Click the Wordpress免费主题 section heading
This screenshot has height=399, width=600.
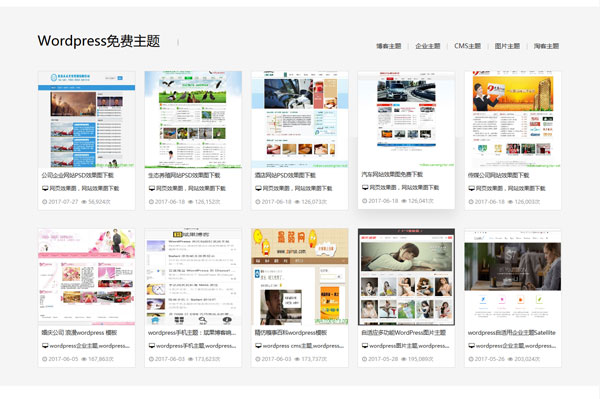click(x=99, y=41)
